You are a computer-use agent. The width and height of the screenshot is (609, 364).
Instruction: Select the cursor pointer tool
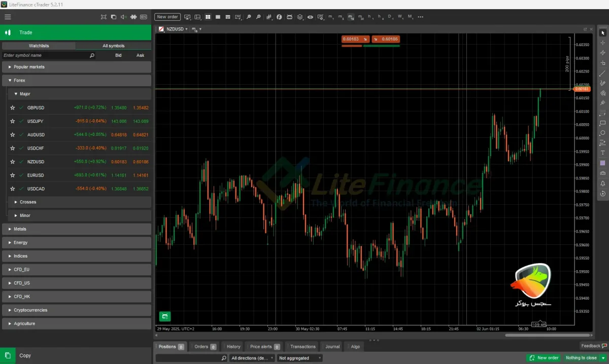pos(602,33)
